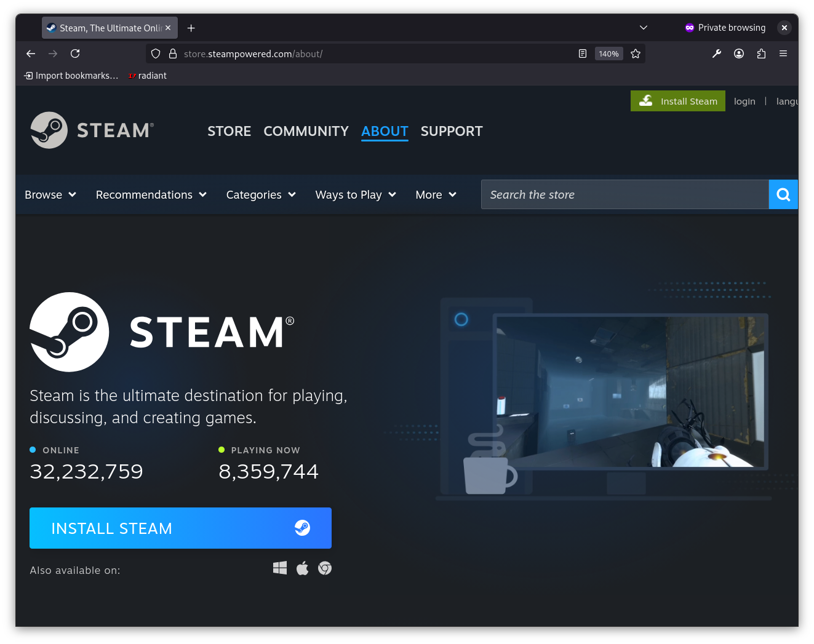Click the login link
814x644 pixels.
(x=744, y=101)
